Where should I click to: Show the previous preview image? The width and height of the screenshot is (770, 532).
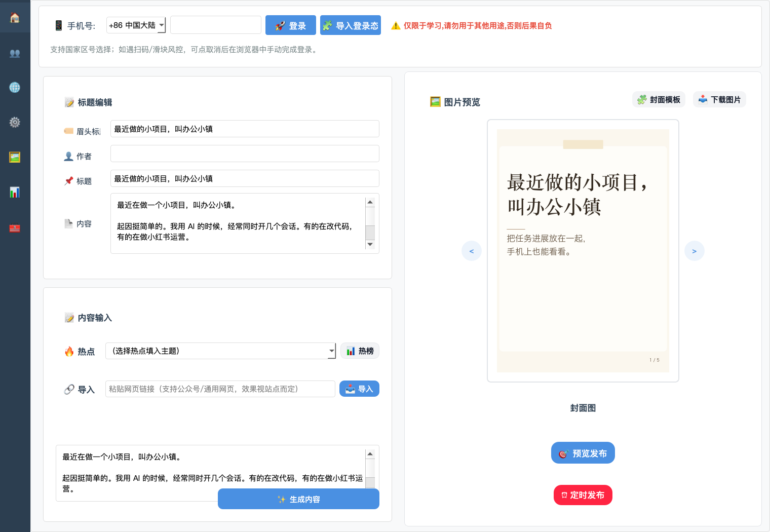coord(472,251)
